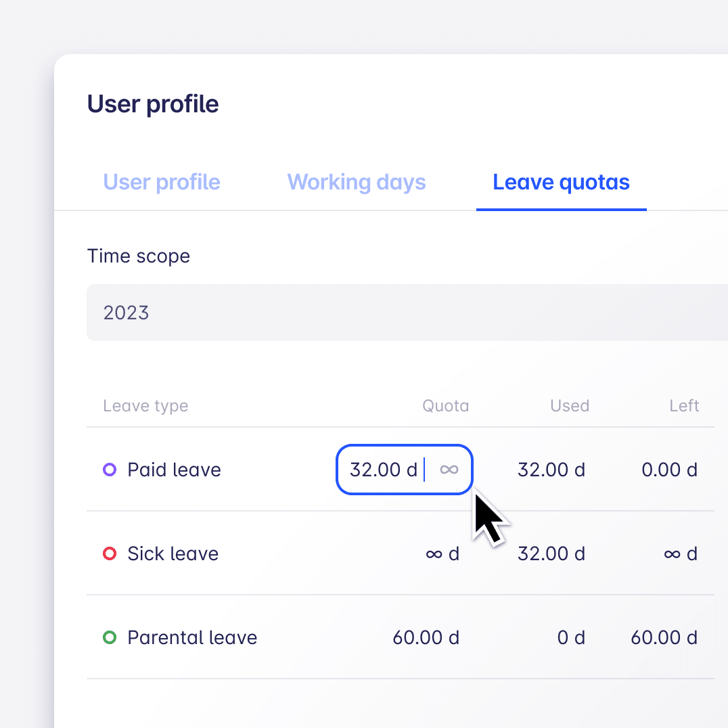The width and height of the screenshot is (728, 728).
Task: Click the purple Paid leave circle icon
Action: [110, 470]
